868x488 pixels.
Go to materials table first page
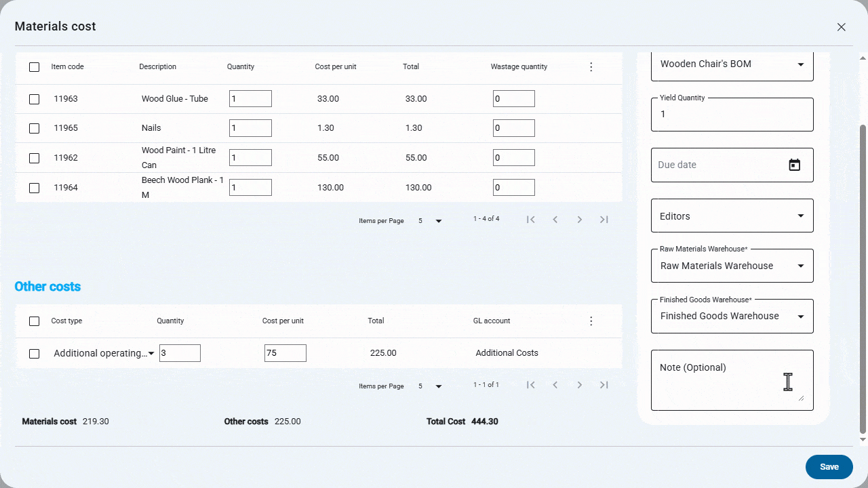coord(531,220)
